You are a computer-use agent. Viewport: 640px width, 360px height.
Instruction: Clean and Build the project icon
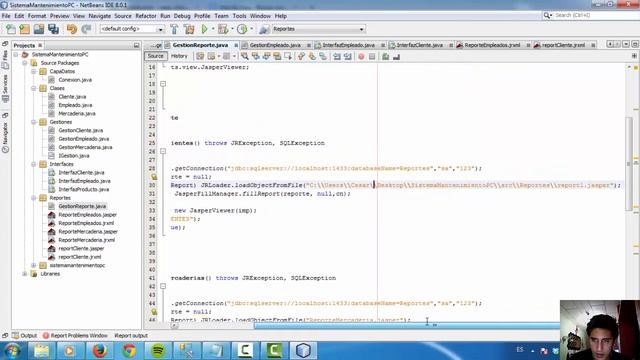[x=189, y=29]
